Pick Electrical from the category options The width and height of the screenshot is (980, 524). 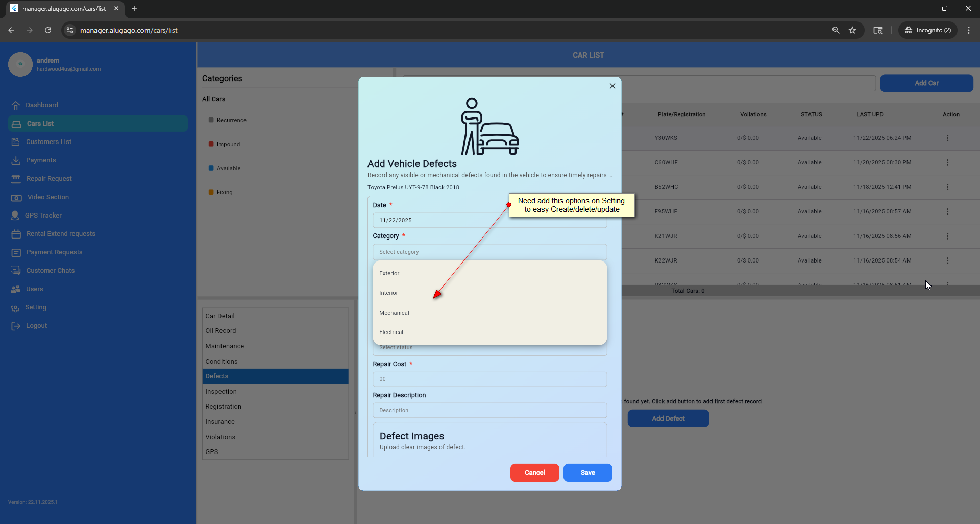[391, 332]
